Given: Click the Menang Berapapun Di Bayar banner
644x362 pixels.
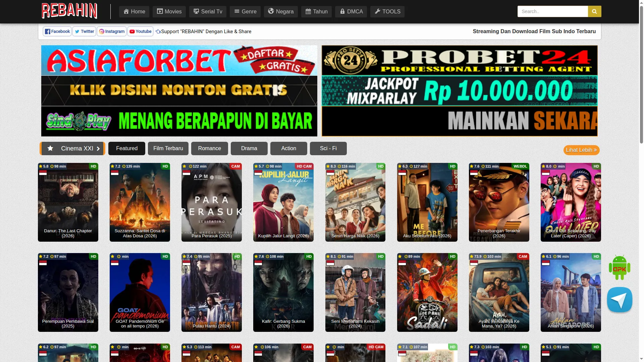Looking at the screenshot, I should pyautogui.click(x=179, y=121).
